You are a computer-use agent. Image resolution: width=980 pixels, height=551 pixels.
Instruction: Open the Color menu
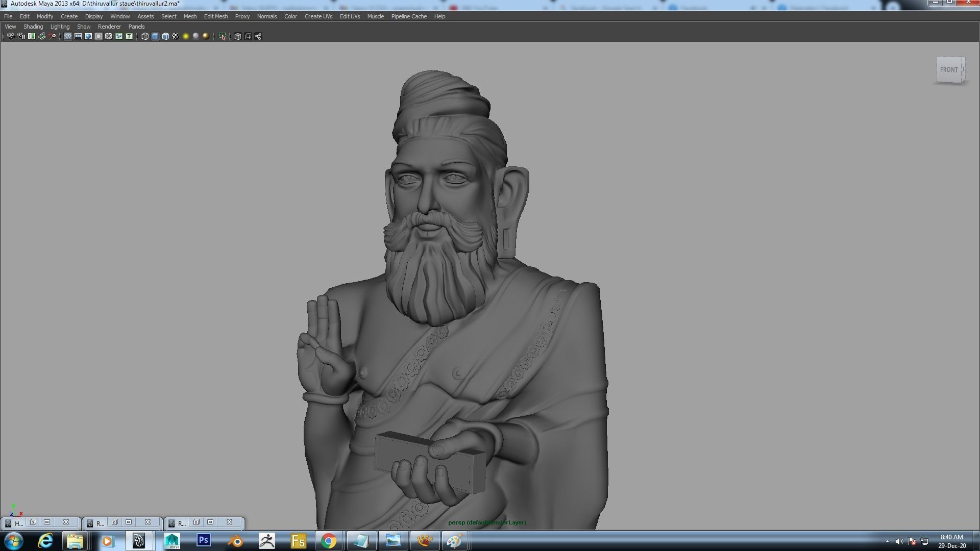pyautogui.click(x=290, y=16)
